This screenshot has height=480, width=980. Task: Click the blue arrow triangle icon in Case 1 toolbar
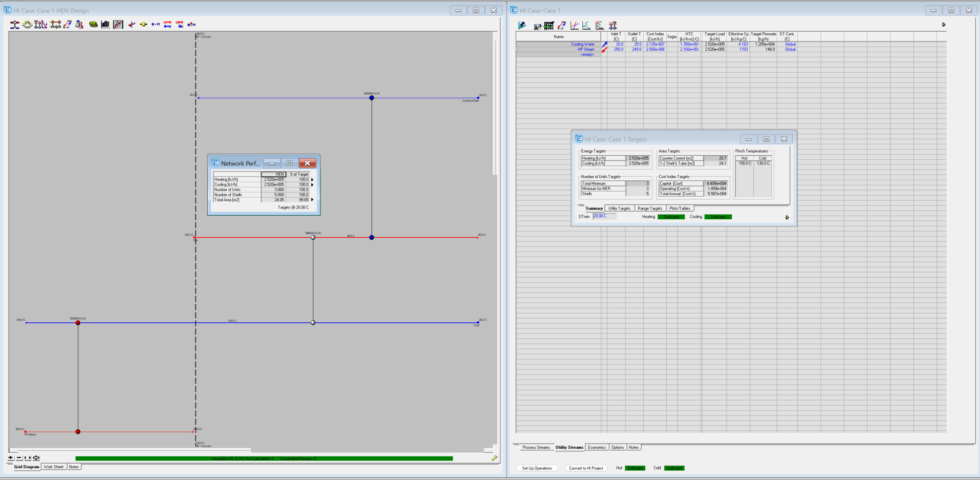point(522,25)
